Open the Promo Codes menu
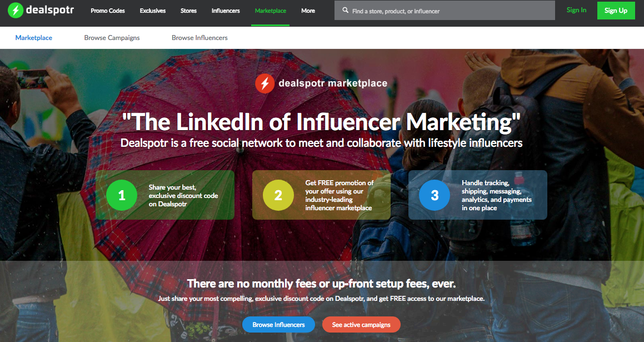Image resolution: width=644 pixels, height=342 pixels. pyautogui.click(x=108, y=11)
